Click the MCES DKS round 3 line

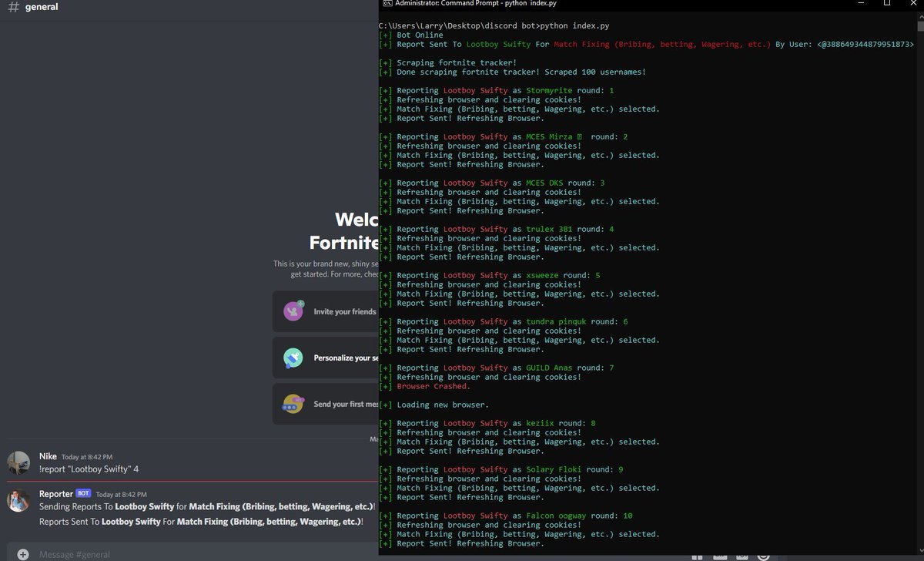[492, 183]
